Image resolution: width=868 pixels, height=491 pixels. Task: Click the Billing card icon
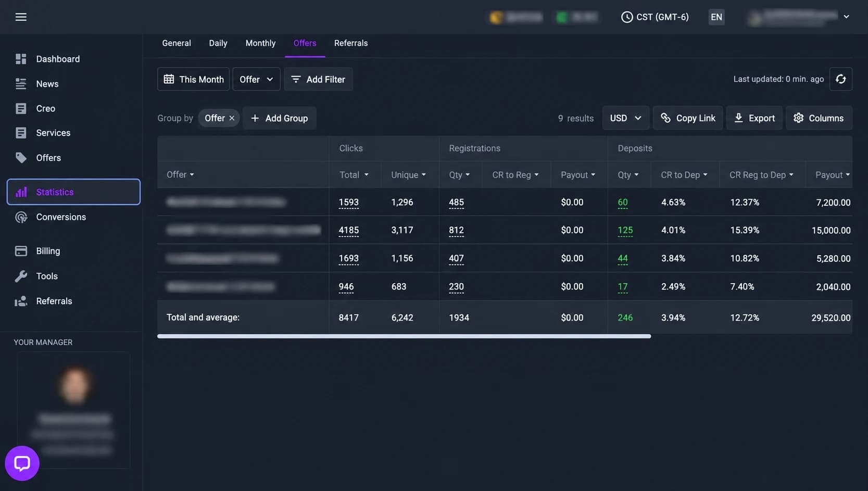coord(21,251)
